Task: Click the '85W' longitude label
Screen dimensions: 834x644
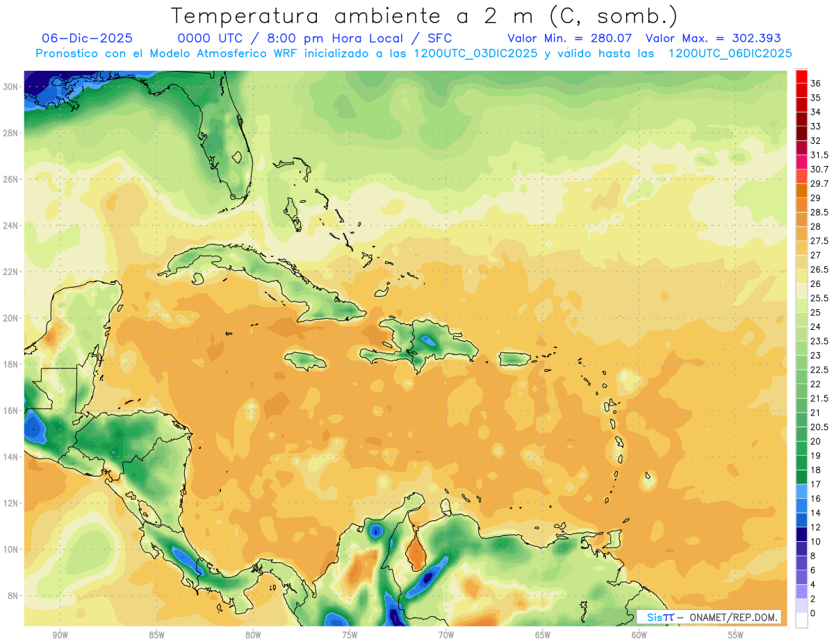Action: click(x=156, y=635)
